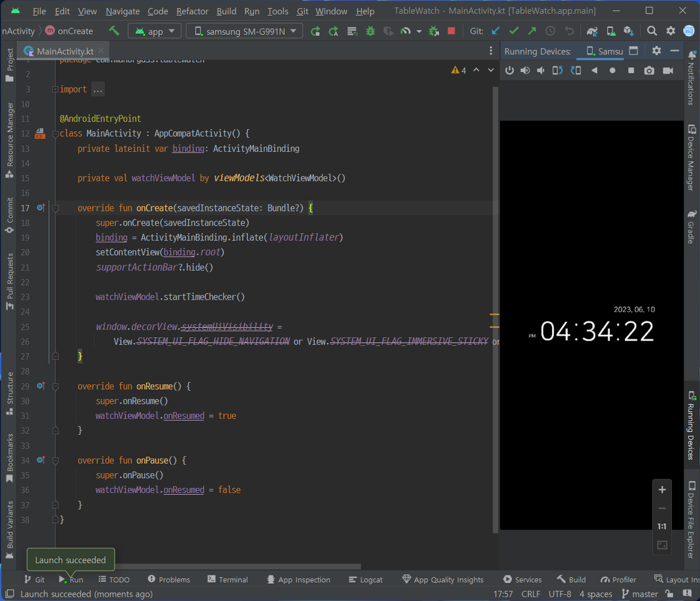Open the app run configuration dropdown
Screen dimensions: 700x601
[x=155, y=31]
